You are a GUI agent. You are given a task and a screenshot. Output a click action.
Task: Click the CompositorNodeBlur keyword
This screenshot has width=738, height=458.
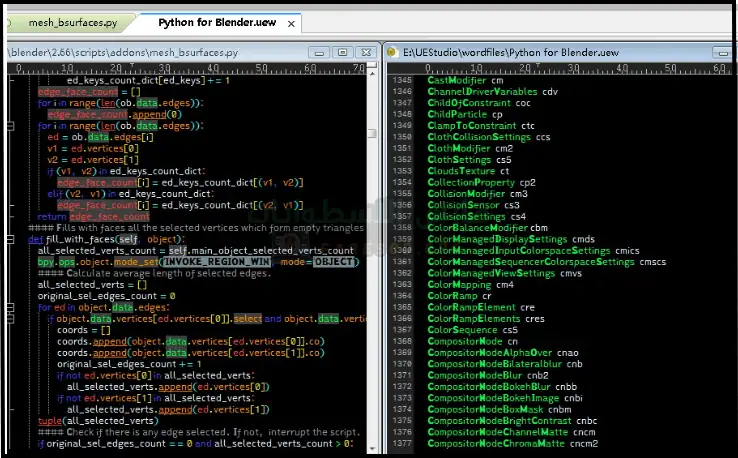[x=477, y=375]
